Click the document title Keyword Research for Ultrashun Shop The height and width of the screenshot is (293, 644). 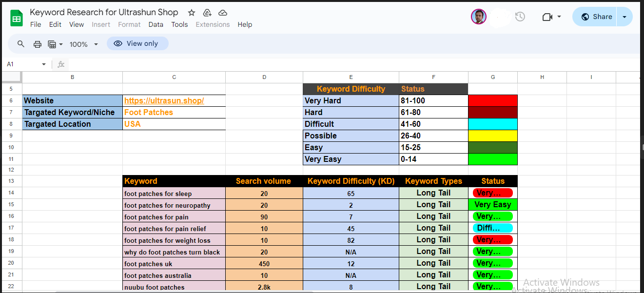click(x=104, y=12)
